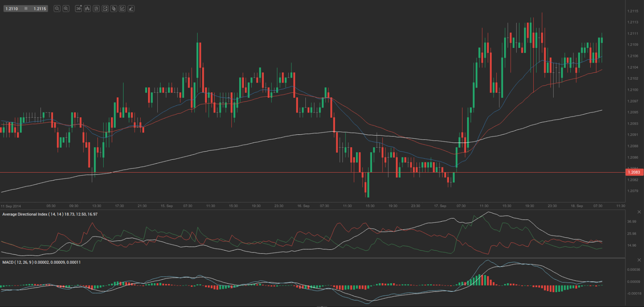Click the zoom in magnifier icon
The height and width of the screenshot is (307, 644).
click(x=66, y=9)
